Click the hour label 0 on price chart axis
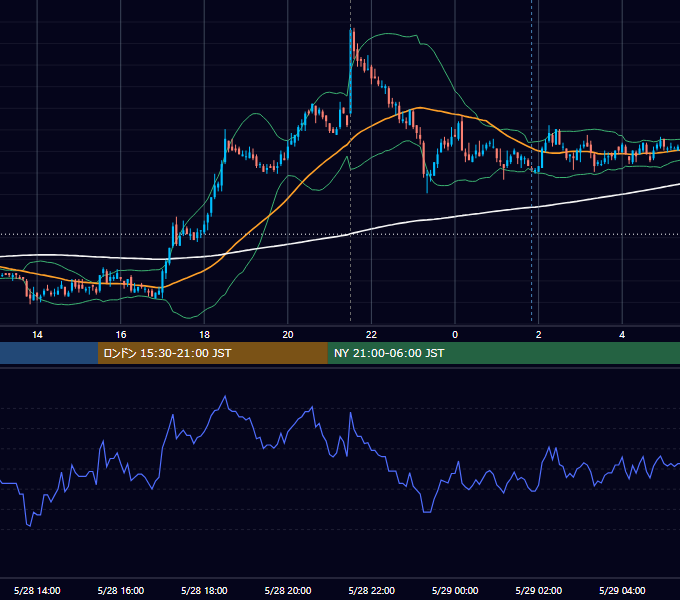680x600 pixels. click(455, 335)
